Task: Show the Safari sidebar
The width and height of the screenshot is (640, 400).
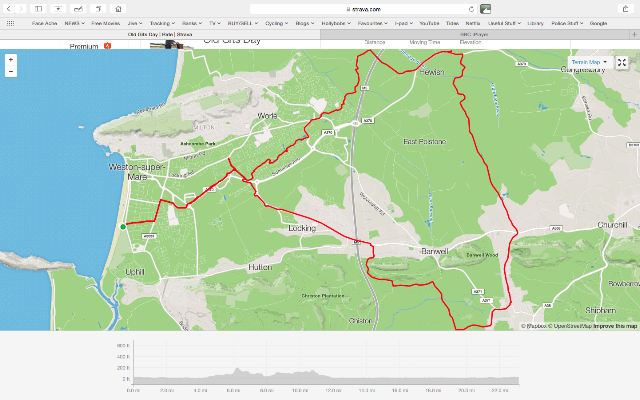Action: click(x=38, y=9)
